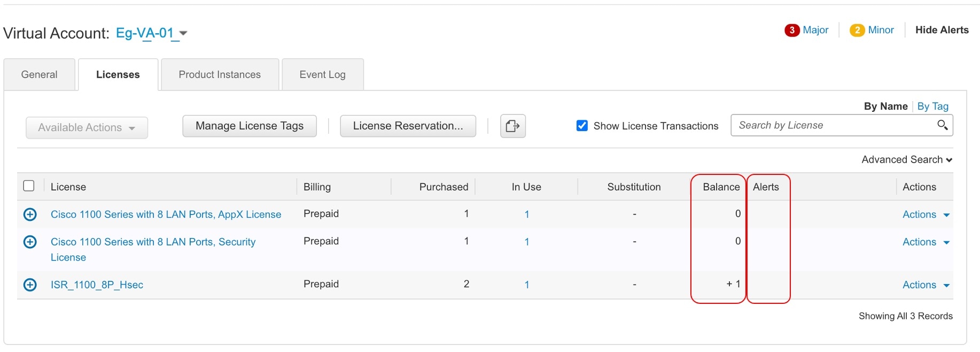This screenshot has height=352, width=980.
Task: Click Balance 0 in Security License row
Action: 738,241
